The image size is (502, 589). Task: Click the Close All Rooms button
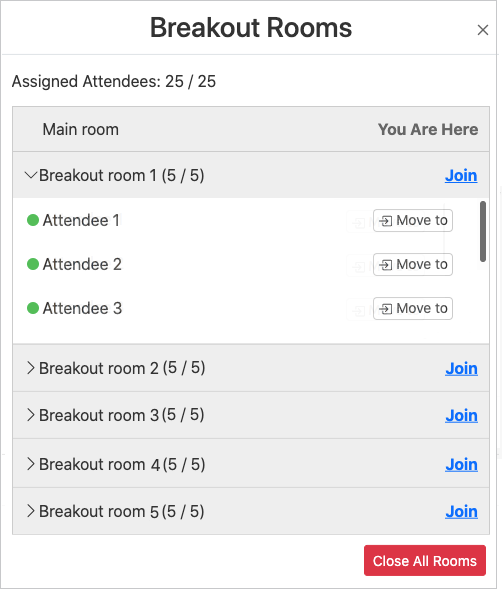coord(425,560)
